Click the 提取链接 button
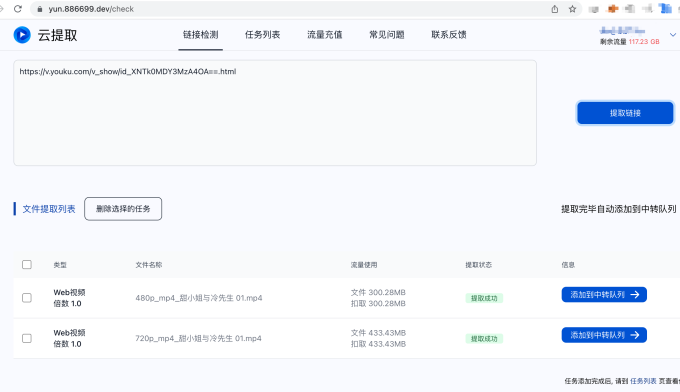The height and width of the screenshot is (392, 680). tap(625, 113)
